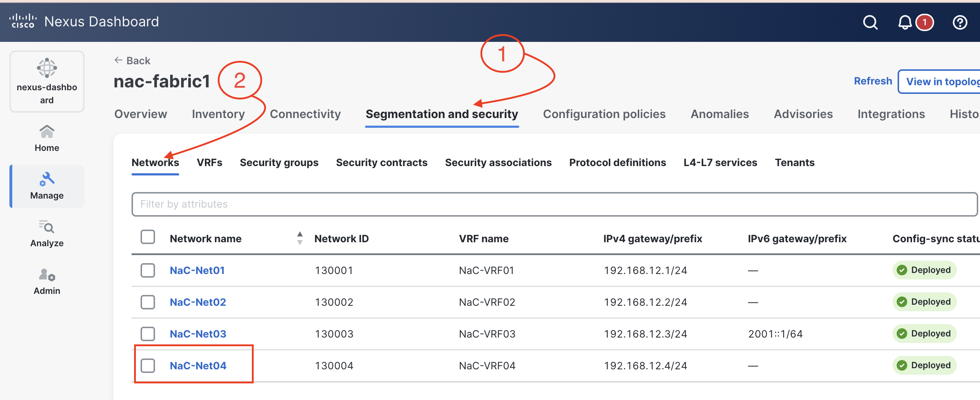980x400 pixels.
Task: Open the Analyze section in sidebar
Action: click(x=47, y=234)
